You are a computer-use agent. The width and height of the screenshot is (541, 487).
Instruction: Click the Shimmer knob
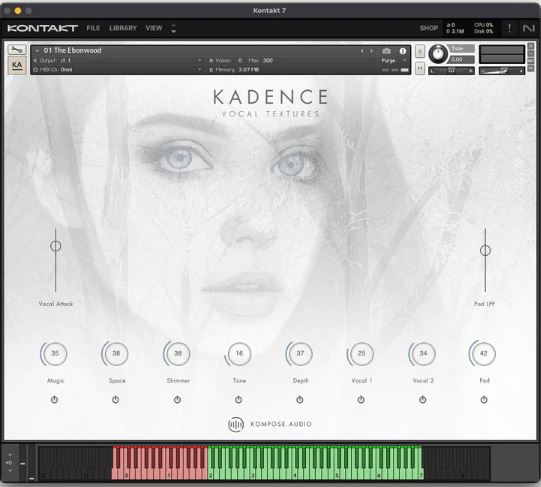pyautogui.click(x=177, y=354)
